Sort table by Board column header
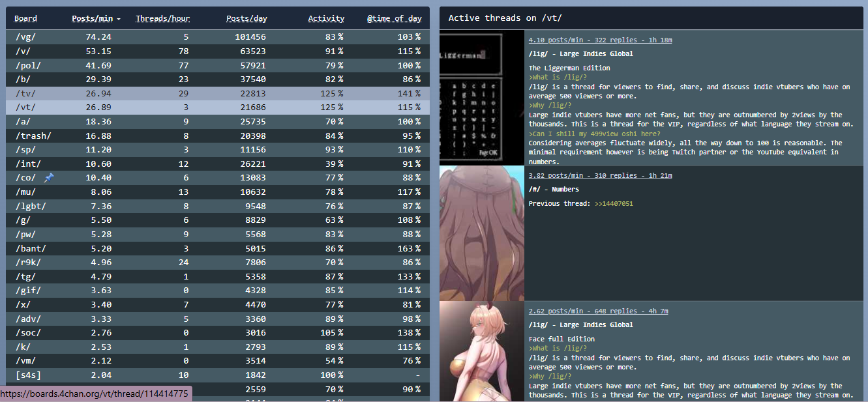This screenshot has height=402, width=868. (x=25, y=18)
